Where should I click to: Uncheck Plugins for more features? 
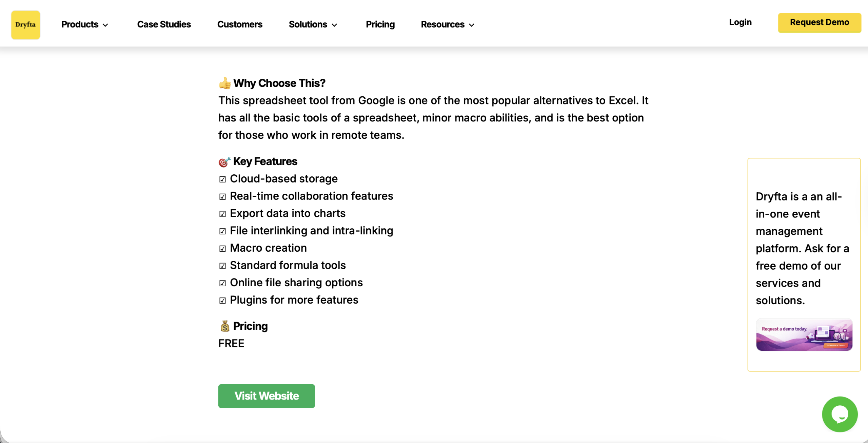tap(222, 301)
